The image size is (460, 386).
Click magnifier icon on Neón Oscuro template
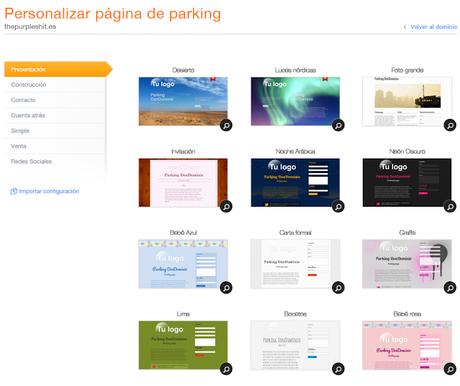(450, 207)
